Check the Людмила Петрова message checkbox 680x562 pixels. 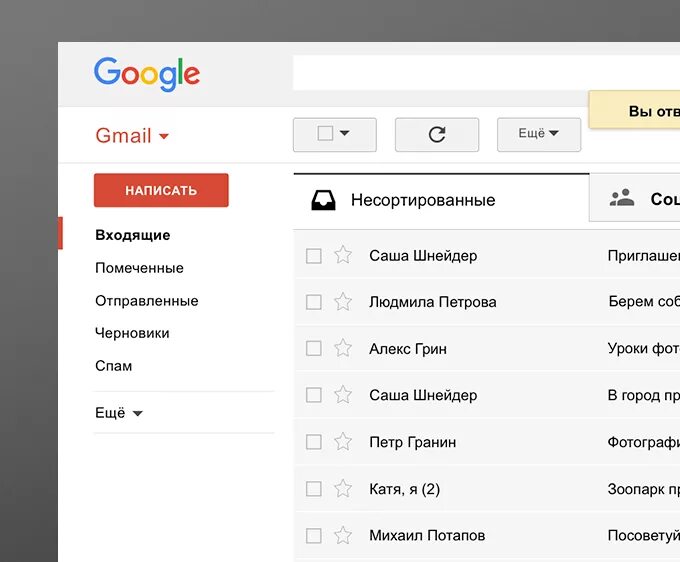tap(314, 302)
